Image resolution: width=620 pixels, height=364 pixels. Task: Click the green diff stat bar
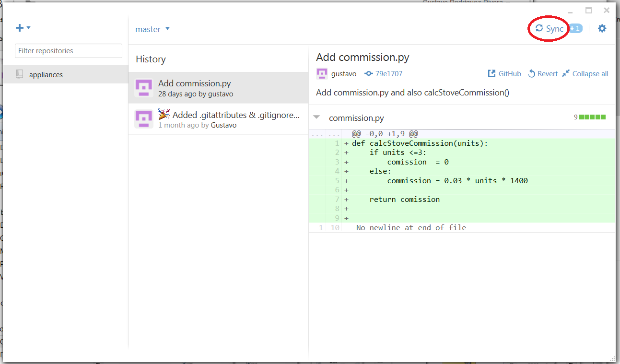point(592,117)
